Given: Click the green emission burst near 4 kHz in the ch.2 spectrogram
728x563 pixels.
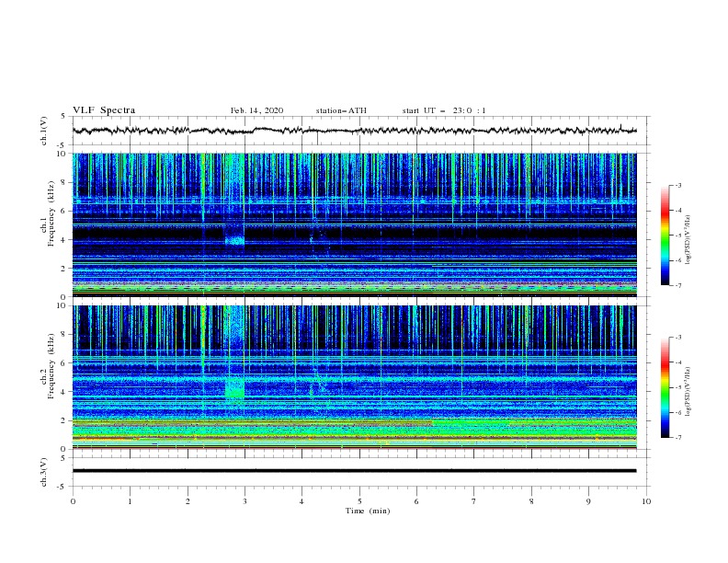Looking at the screenshot, I should coord(234,389).
